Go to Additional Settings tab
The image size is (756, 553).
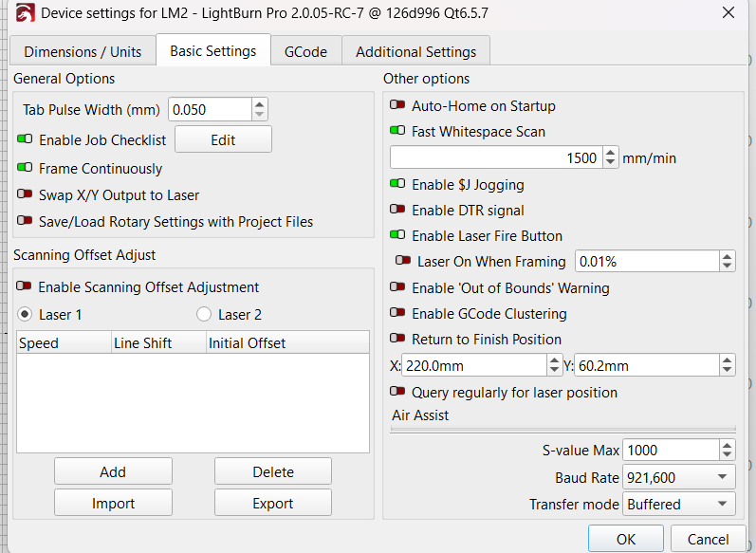(416, 52)
